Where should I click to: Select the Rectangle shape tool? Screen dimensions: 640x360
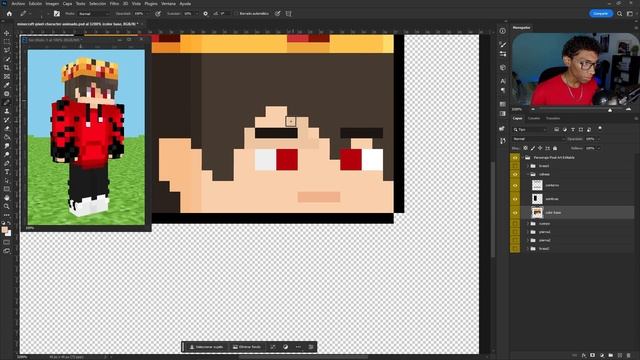(x=7, y=189)
